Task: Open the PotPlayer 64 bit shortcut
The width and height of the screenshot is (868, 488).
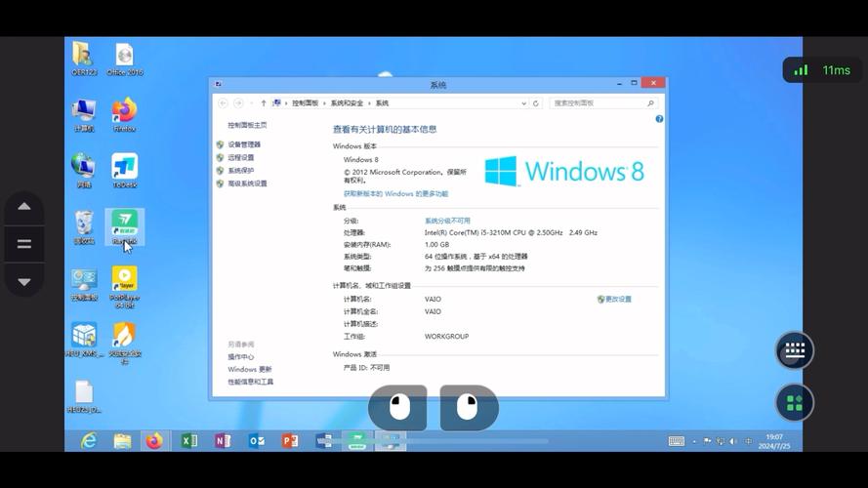Action: [124, 281]
